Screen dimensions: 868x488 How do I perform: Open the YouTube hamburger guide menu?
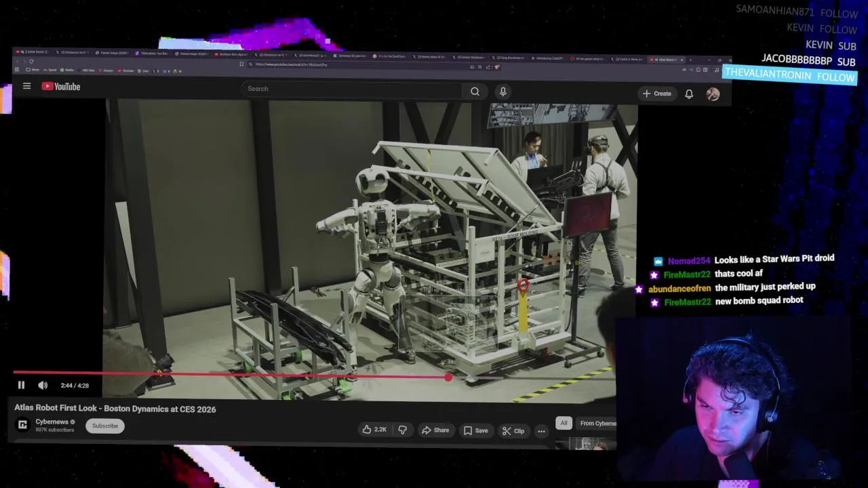coord(26,86)
